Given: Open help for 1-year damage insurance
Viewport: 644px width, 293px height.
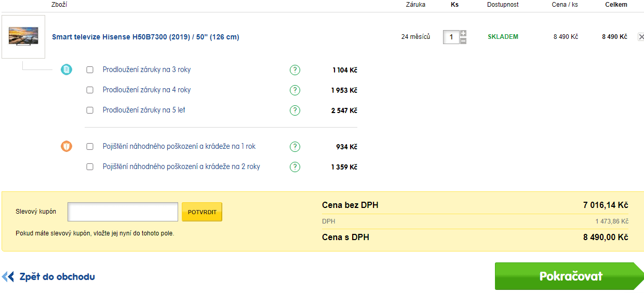Looking at the screenshot, I should (x=295, y=147).
